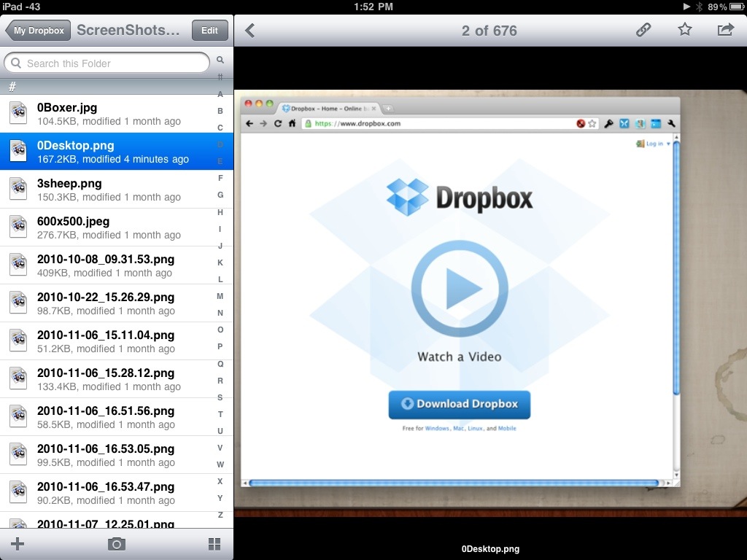
Task: Open the share/export arrow icon
Action: coord(726,30)
